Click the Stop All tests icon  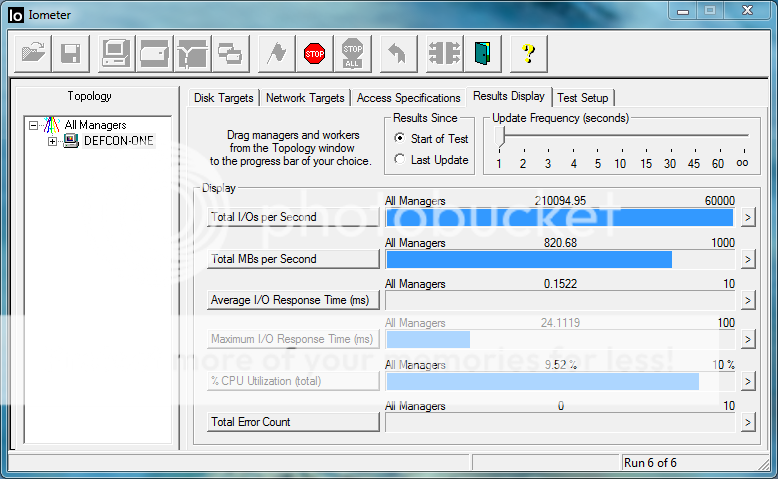352,53
